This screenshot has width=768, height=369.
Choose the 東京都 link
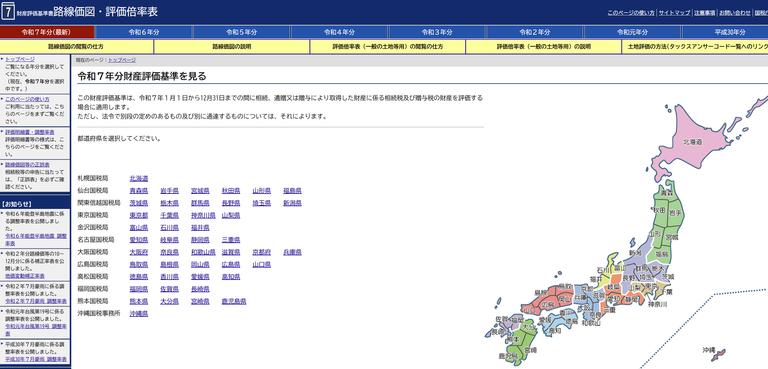(x=139, y=215)
